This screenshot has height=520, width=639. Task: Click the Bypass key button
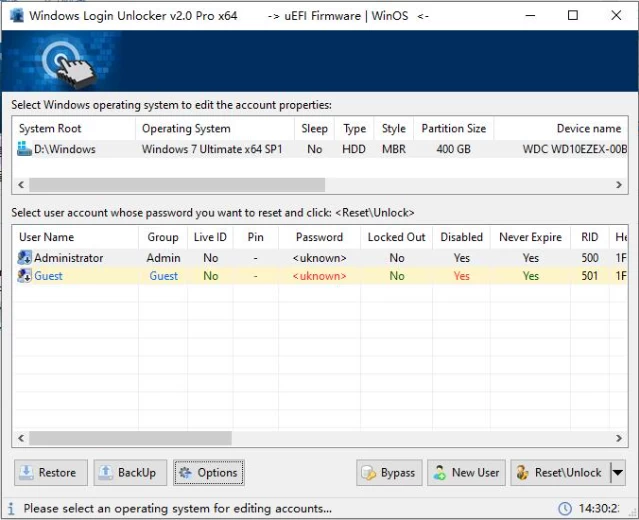(x=388, y=473)
